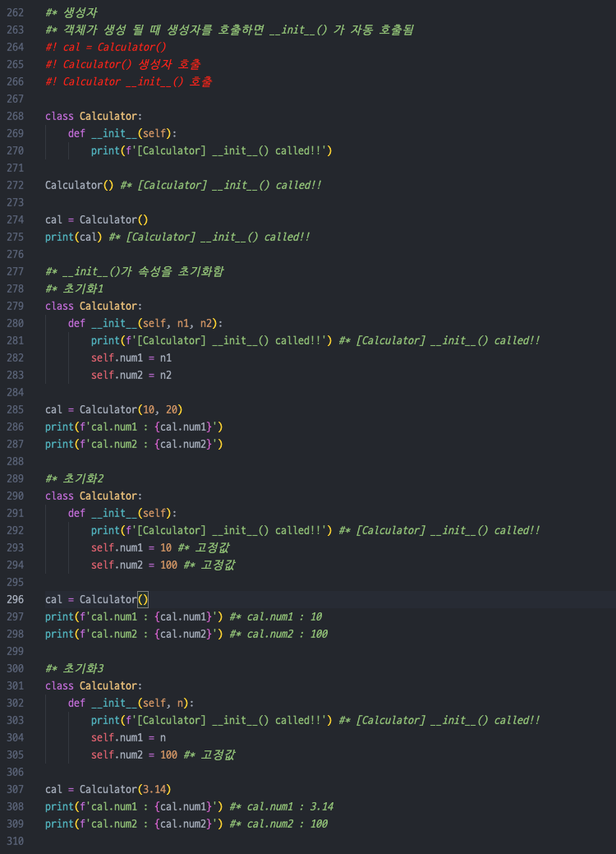This screenshot has height=854, width=616.
Task: Click the red comment '#! cal = Calculator()'
Action: point(106,47)
